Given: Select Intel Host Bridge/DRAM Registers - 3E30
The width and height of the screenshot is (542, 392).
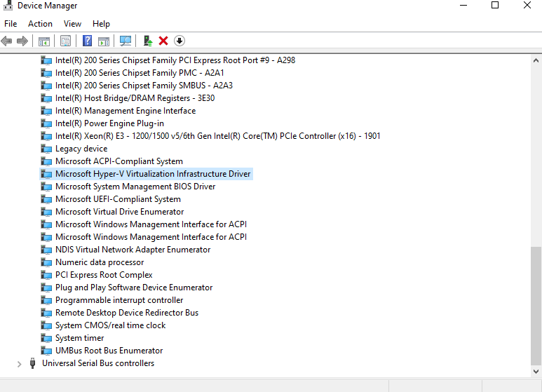Looking at the screenshot, I should (x=135, y=98).
